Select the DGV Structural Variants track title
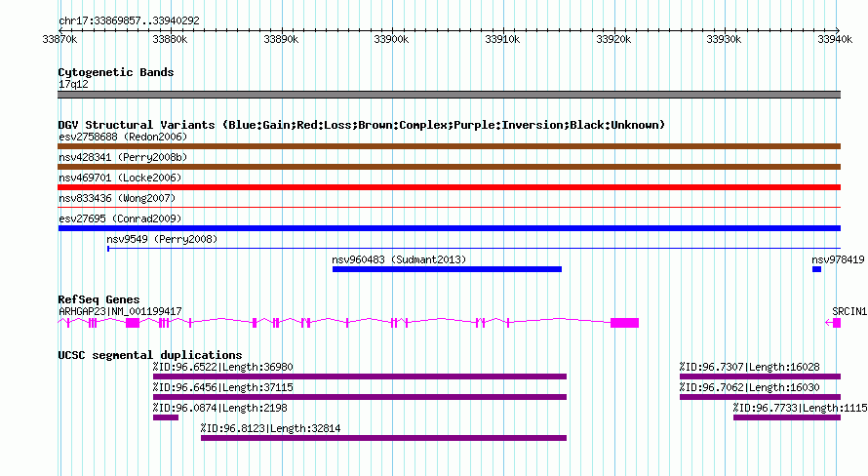Viewport: 868px width, 476px height. coord(362,125)
